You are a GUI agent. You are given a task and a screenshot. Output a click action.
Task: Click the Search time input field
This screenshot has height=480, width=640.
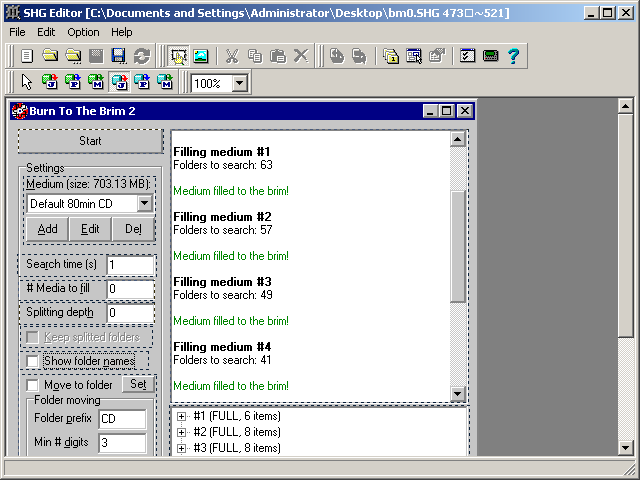tap(130, 265)
